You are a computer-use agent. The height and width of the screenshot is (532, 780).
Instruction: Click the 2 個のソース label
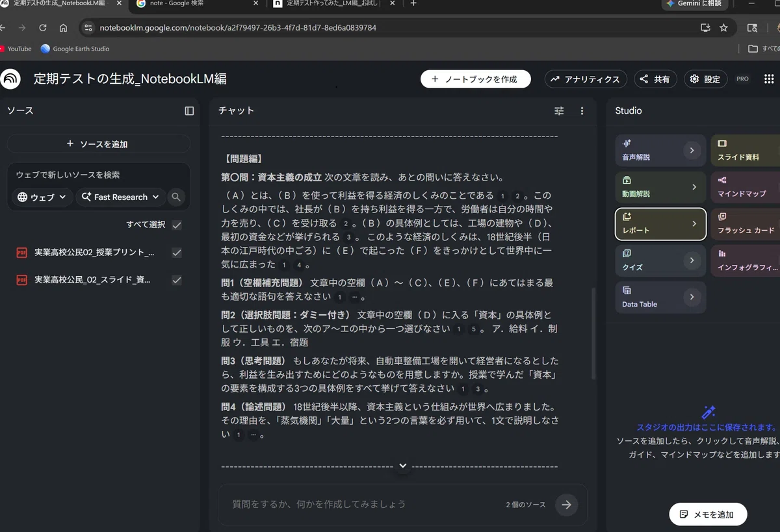[526, 505]
